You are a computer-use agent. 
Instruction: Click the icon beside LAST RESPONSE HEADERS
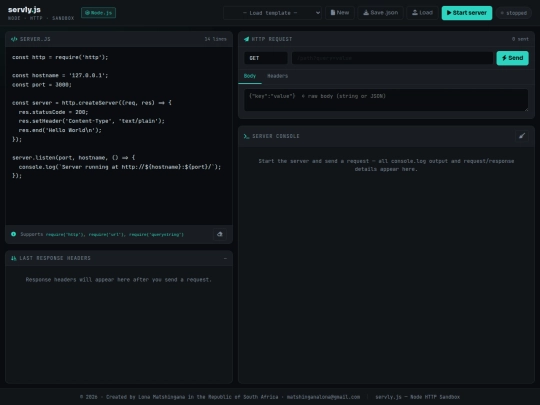tap(13, 258)
